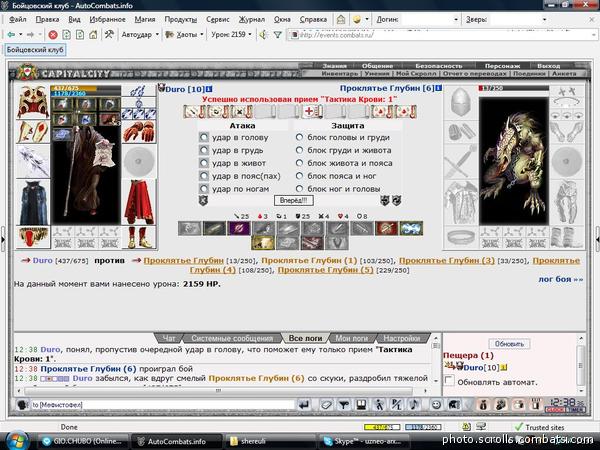600x450 pixels.
Task: Select attack 'удар в пояс(пах)'
Action: tap(204, 176)
